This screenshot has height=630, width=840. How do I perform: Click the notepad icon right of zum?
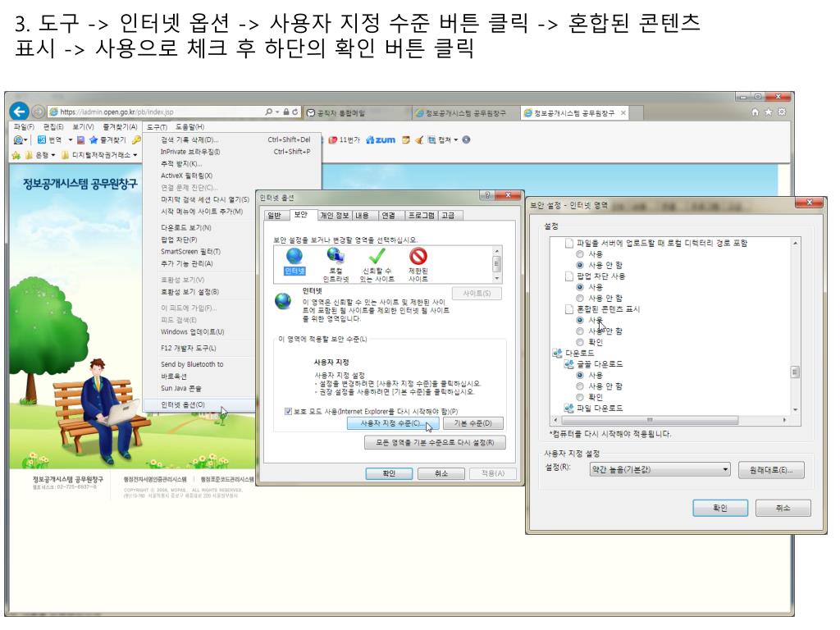click(x=406, y=139)
